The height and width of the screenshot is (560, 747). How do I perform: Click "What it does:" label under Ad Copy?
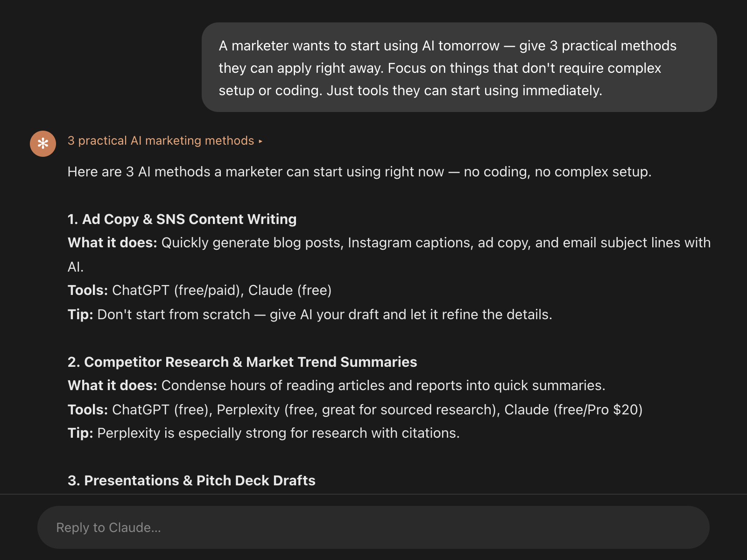point(113,243)
